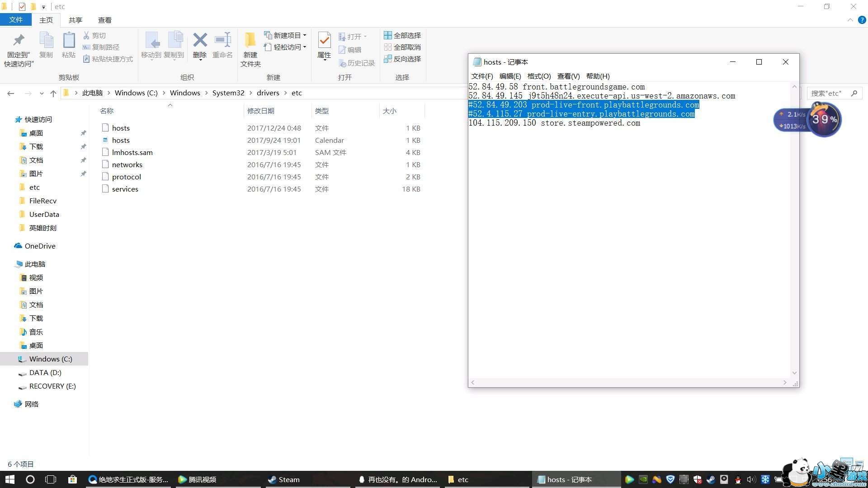Click the Edit button in Open group
Viewport: 868px width, 488px height.
click(350, 50)
